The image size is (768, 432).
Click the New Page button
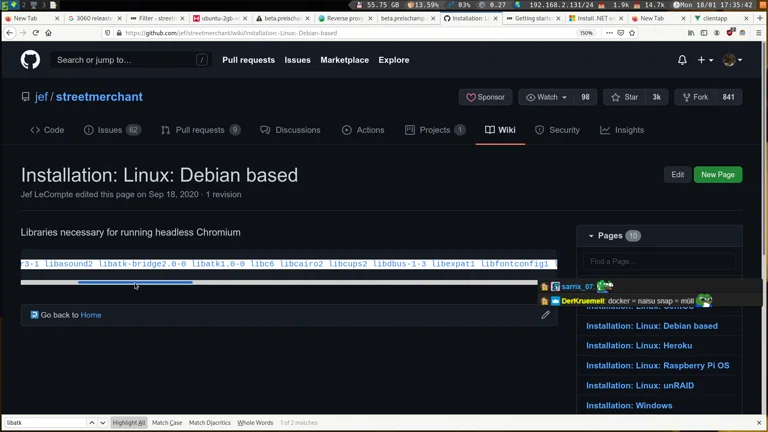coord(718,174)
